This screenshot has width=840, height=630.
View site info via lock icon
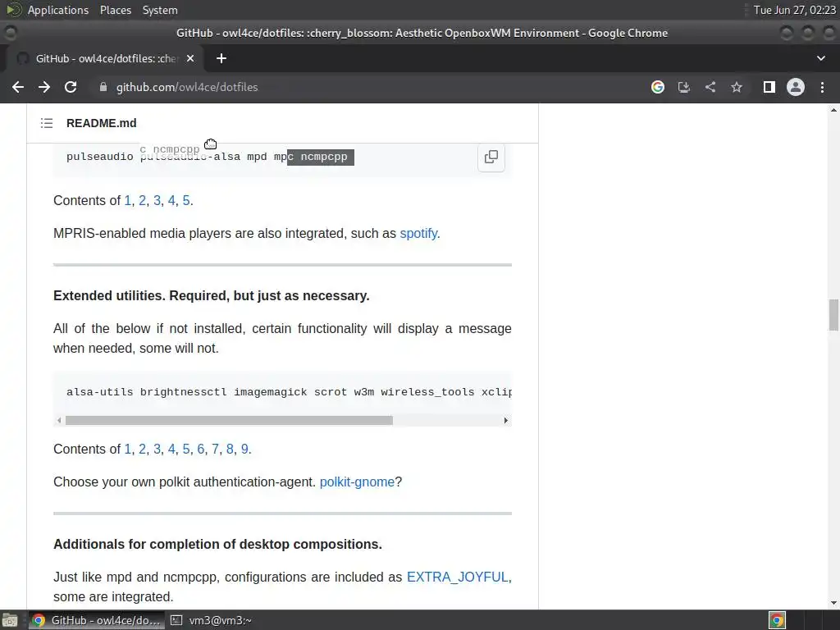point(103,87)
